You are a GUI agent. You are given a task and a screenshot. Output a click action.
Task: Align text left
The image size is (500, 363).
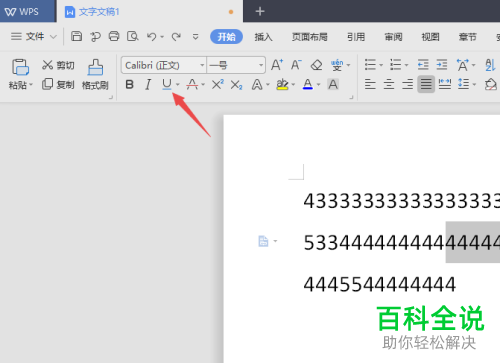pyautogui.click(x=370, y=84)
